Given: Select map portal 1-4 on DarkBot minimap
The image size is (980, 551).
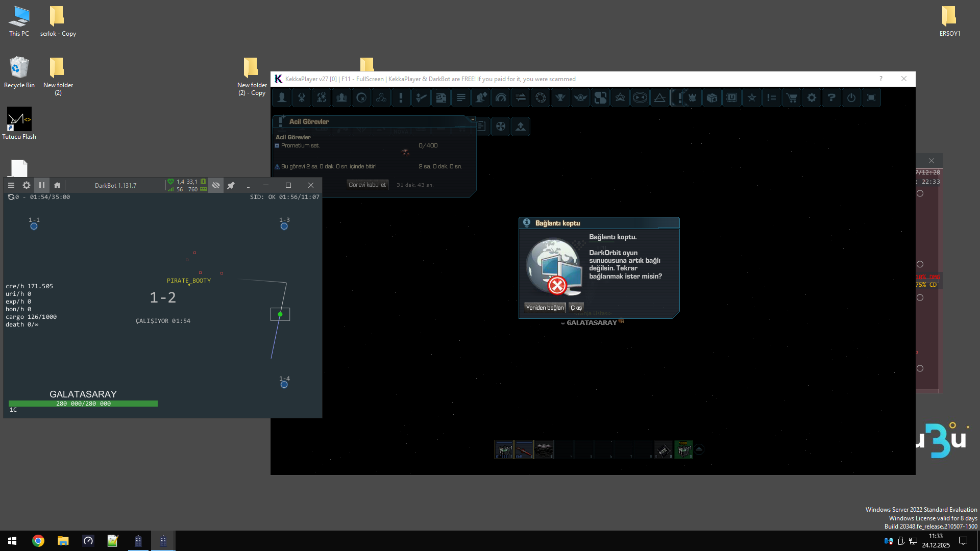Looking at the screenshot, I should tap(284, 384).
